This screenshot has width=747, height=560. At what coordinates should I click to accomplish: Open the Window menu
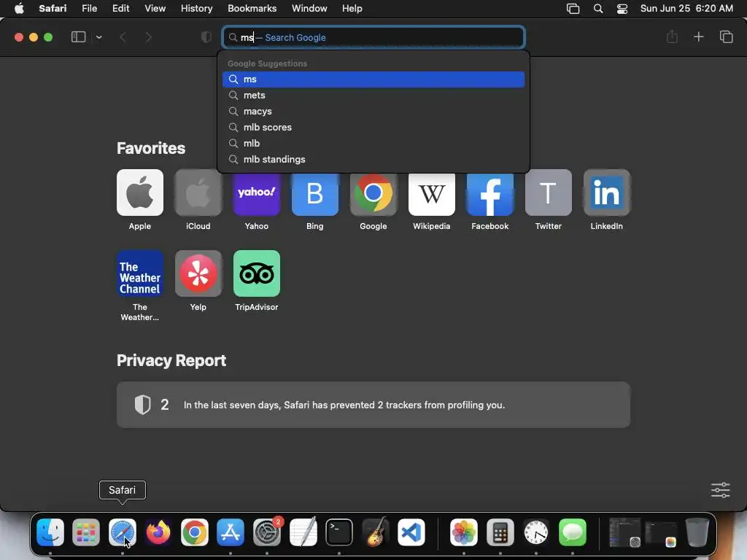pyautogui.click(x=309, y=9)
